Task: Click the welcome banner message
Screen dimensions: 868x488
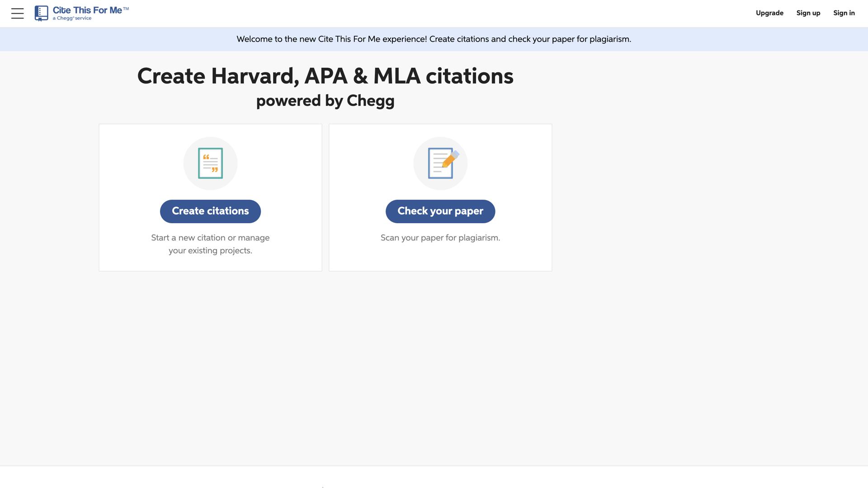Action: 434,39
